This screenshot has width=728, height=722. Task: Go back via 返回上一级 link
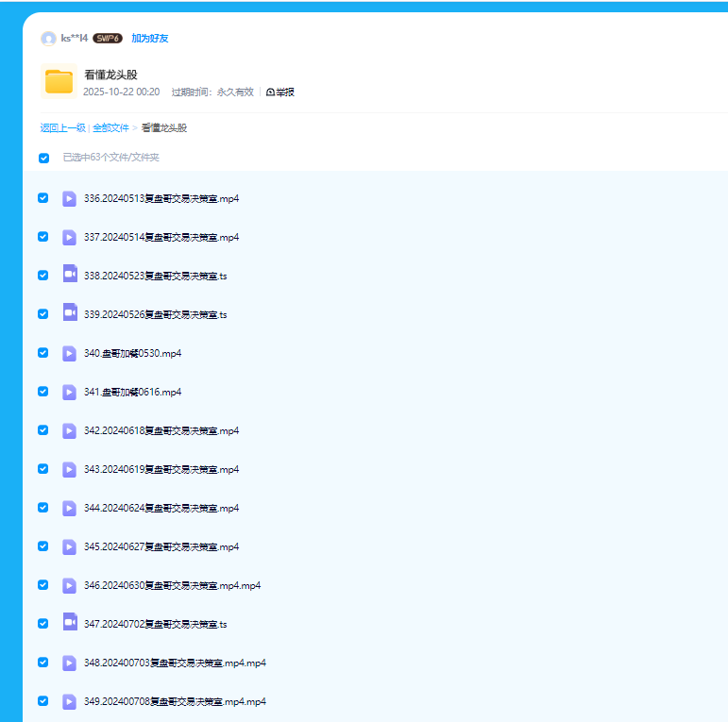pos(62,127)
